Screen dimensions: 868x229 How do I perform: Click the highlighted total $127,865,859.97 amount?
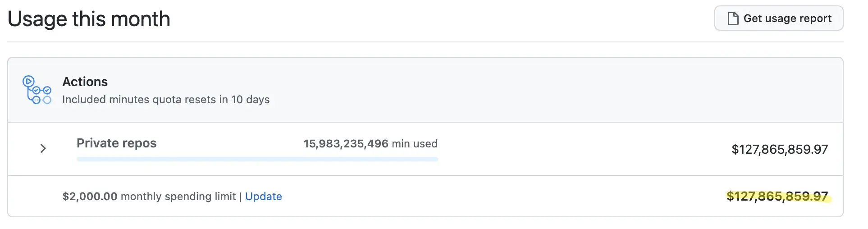point(777,197)
